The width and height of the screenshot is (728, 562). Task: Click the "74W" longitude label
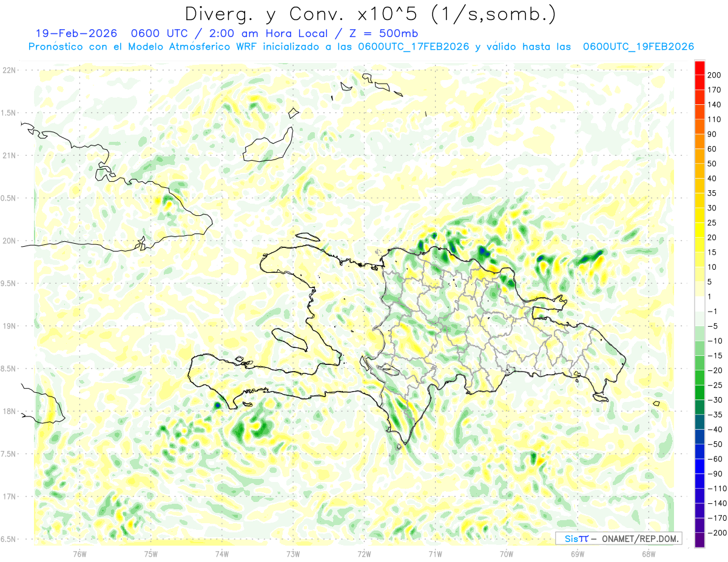(222, 554)
